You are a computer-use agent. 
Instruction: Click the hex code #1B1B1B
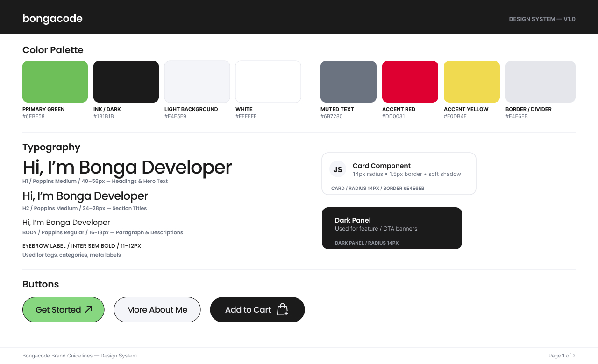(x=104, y=116)
